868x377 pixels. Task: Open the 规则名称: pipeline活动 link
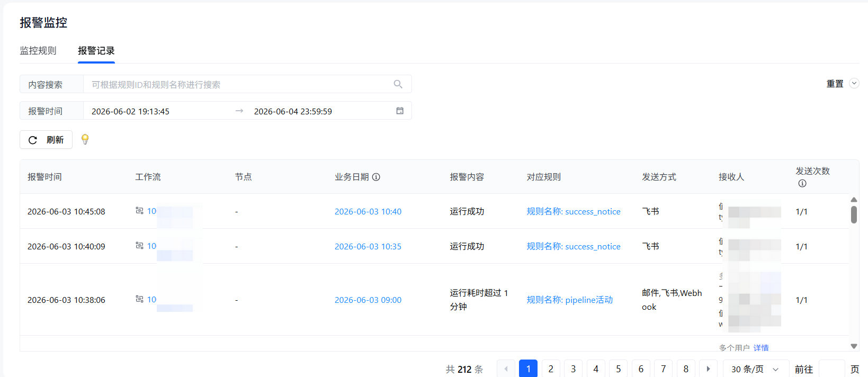(570, 300)
